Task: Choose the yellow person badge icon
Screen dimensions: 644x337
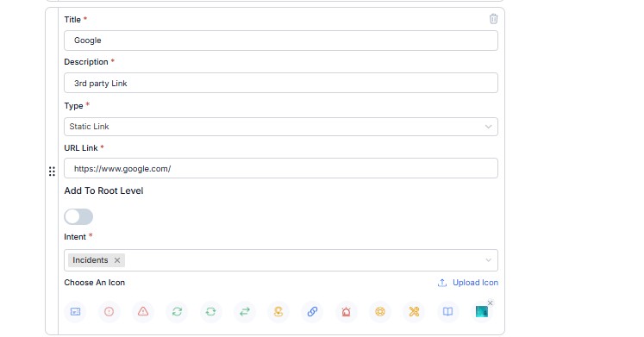Action: (278, 311)
